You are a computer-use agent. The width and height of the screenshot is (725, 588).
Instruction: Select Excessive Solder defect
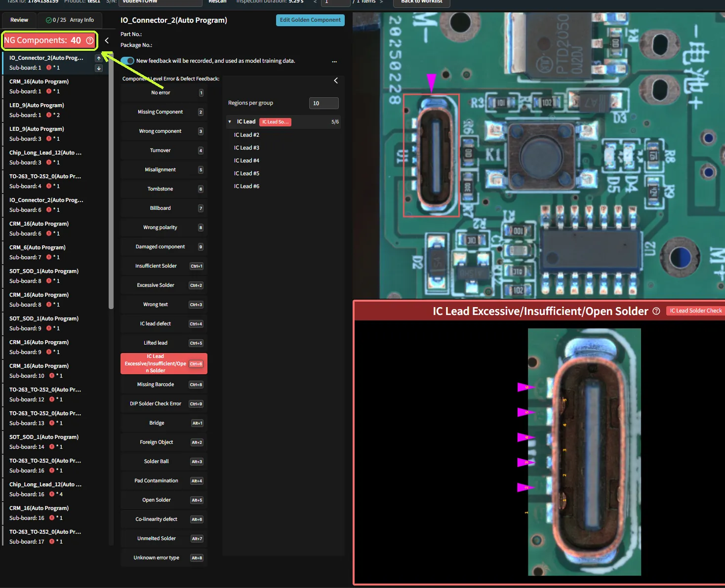point(164,285)
